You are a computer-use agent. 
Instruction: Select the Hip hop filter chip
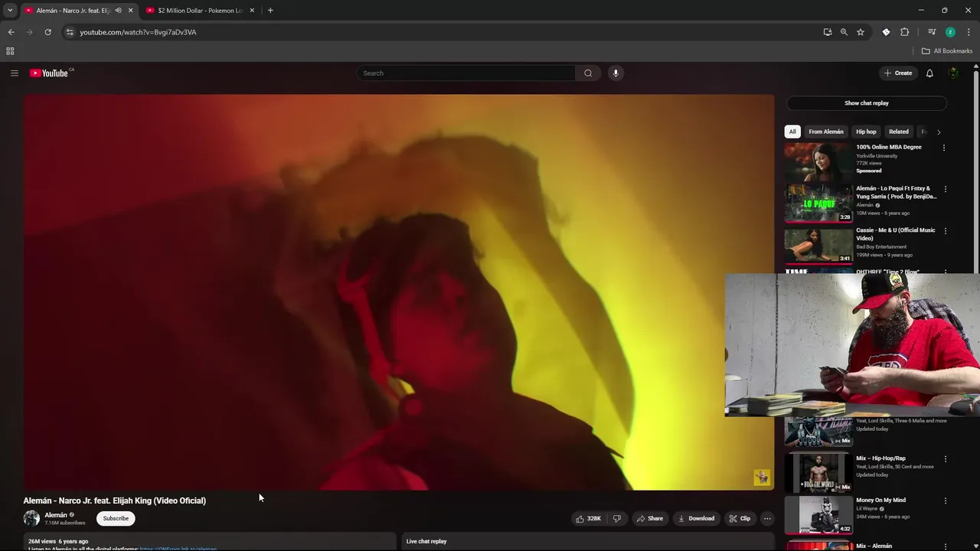866,132
